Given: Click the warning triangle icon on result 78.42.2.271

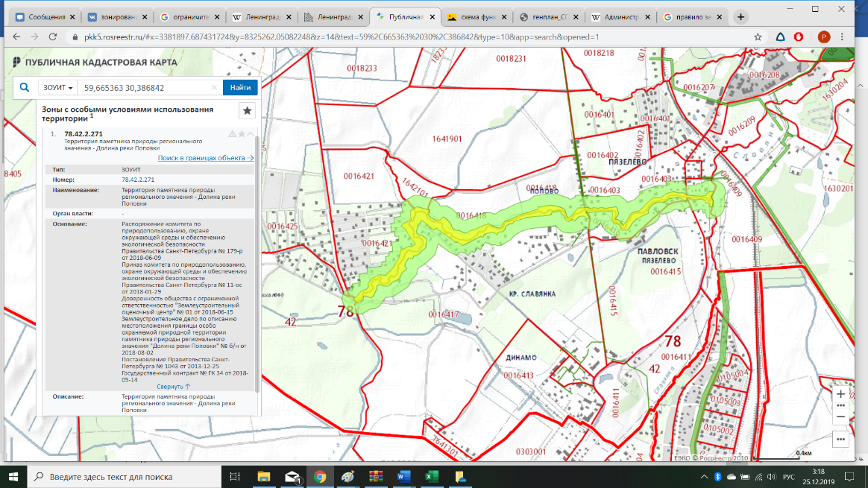Looking at the screenshot, I should [233, 134].
